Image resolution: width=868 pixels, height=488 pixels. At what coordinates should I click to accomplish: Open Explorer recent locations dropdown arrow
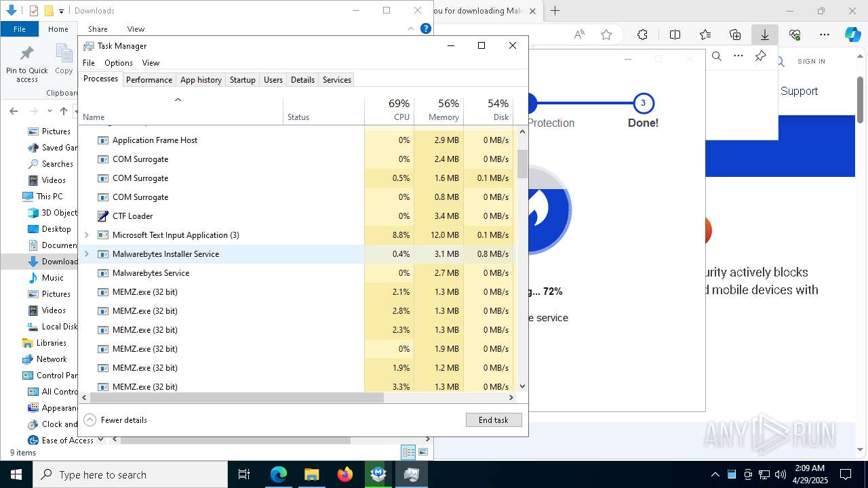(50, 111)
